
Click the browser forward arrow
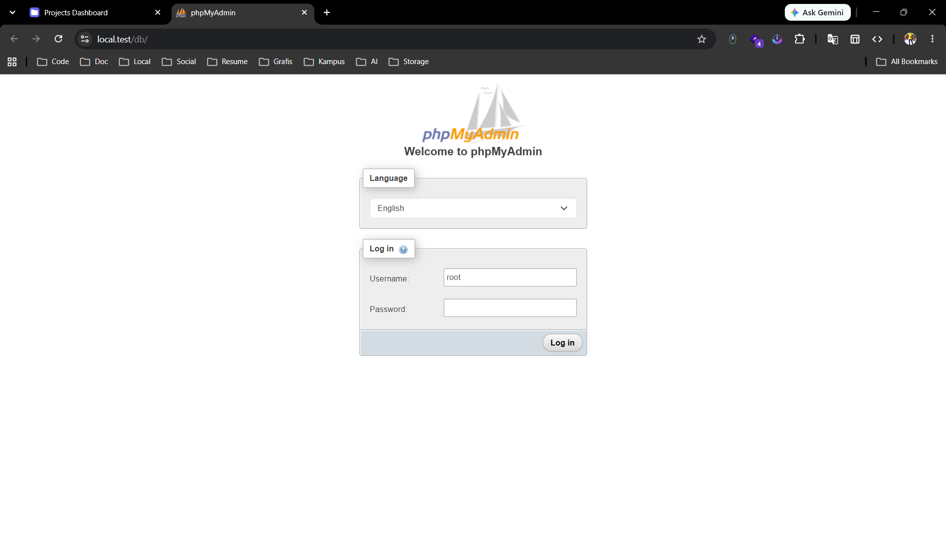coord(36,39)
